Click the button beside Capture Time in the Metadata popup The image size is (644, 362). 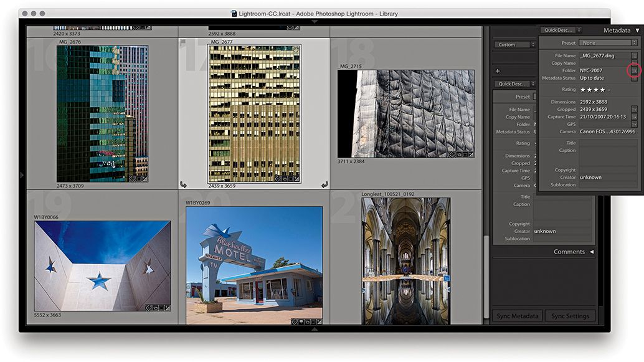634,117
